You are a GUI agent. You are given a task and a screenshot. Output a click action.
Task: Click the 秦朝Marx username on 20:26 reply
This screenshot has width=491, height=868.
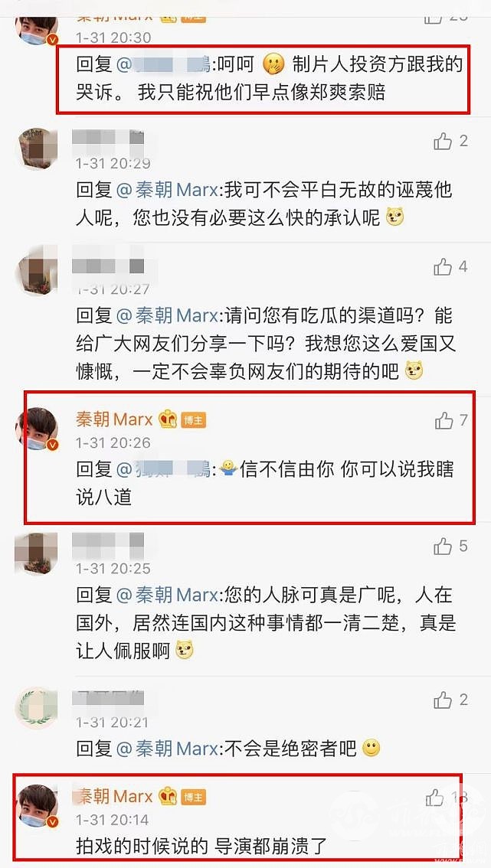pyautogui.click(x=114, y=419)
